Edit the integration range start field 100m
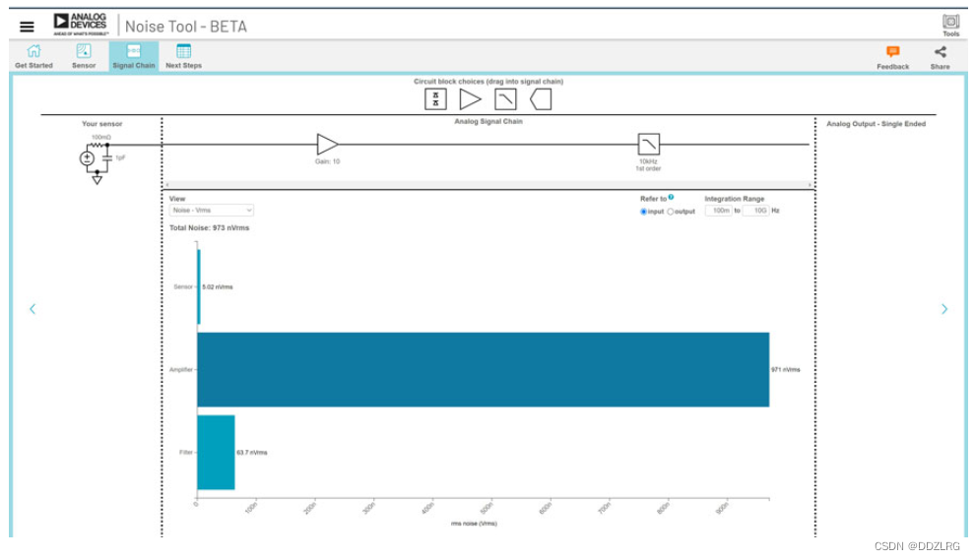The height and width of the screenshot is (560, 975). (x=718, y=211)
